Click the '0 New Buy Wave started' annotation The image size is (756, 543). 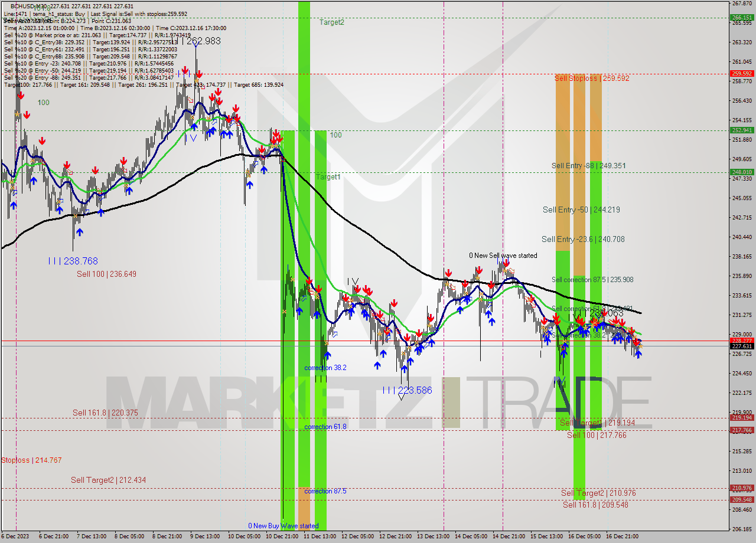click(283, 526)
